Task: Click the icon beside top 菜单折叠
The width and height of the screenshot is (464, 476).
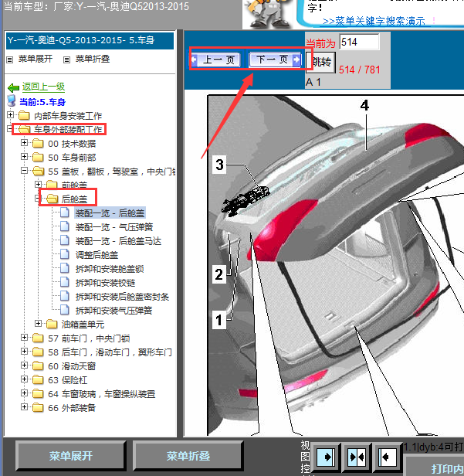Action: 66,59
